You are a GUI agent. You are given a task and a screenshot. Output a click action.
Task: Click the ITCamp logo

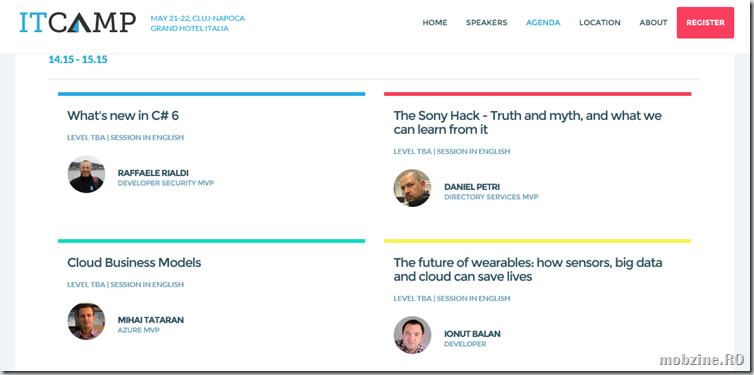click(77, 22)
